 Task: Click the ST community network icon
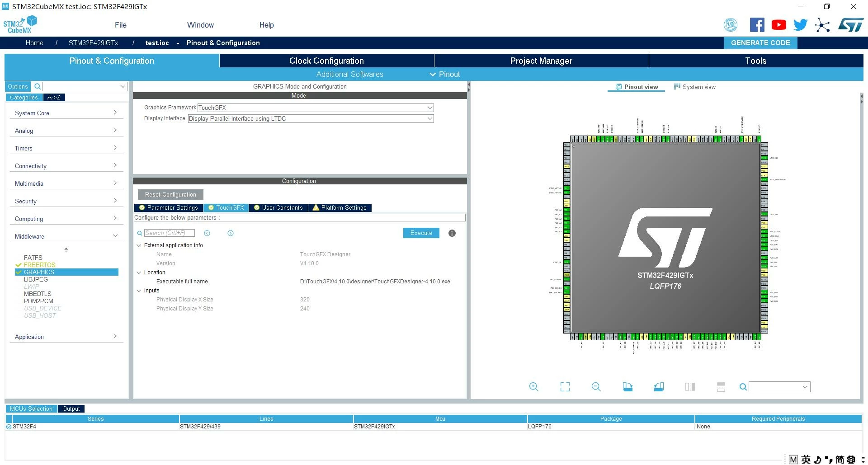822,25
